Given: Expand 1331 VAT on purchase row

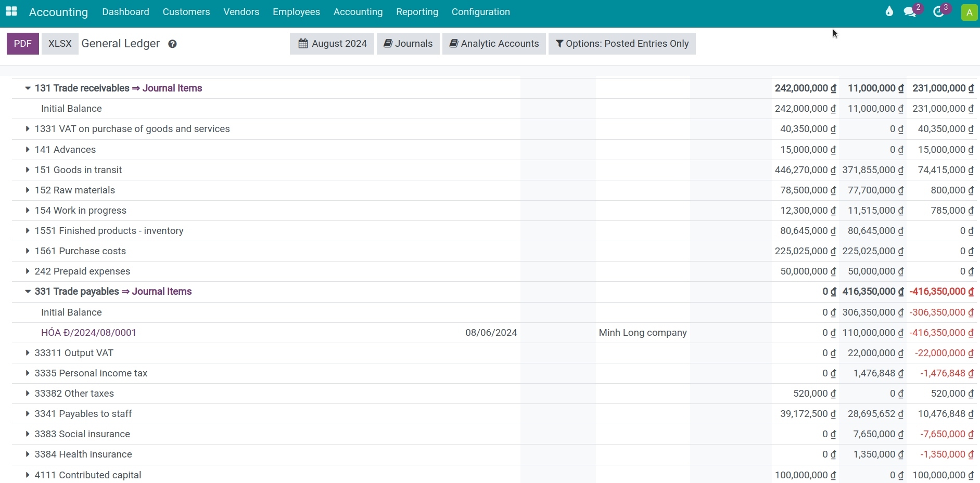Looking at the screenshot, I should 28,129.
